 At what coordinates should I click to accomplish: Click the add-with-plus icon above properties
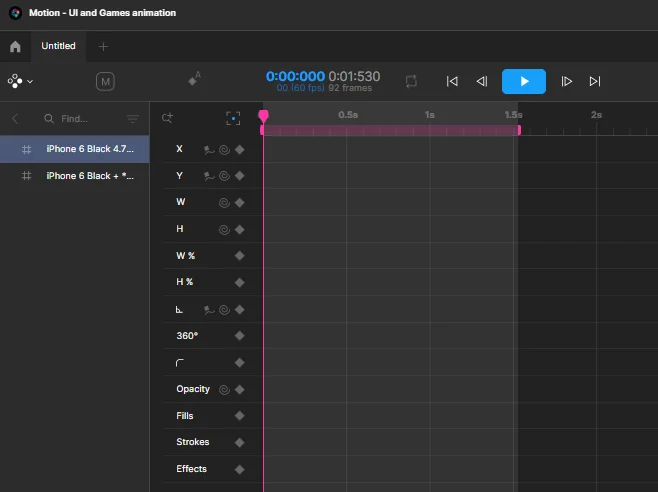[x=167, y=118]
